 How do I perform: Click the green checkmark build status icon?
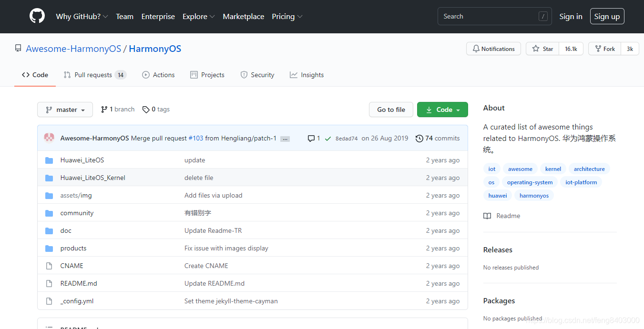328,139
